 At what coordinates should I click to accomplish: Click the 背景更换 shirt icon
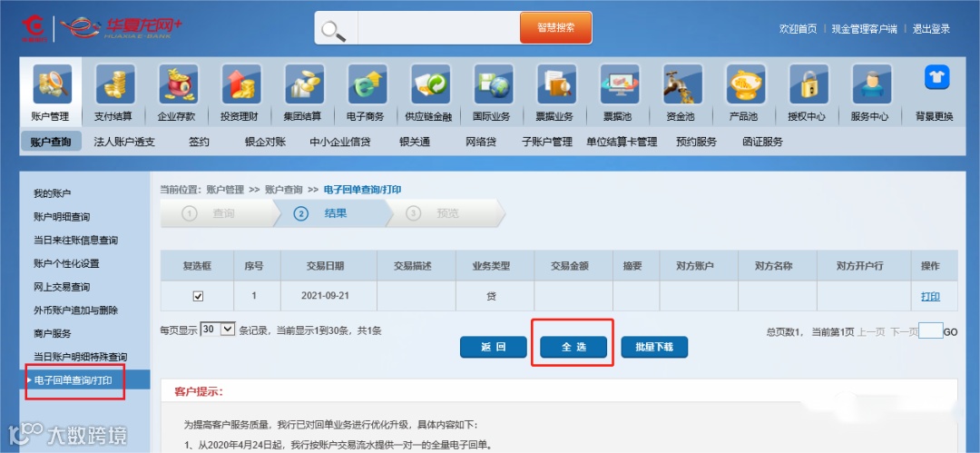pyautogui.click(x=936, y=77)
